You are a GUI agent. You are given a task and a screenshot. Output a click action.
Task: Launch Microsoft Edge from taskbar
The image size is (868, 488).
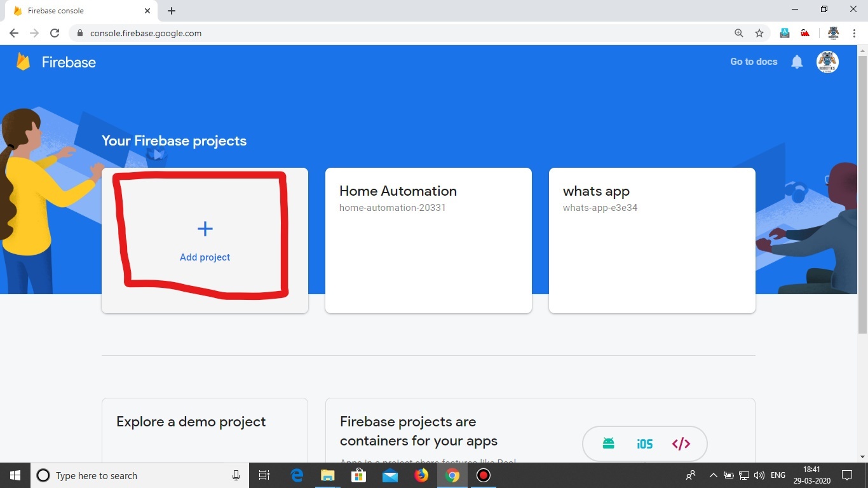(297, 475)
